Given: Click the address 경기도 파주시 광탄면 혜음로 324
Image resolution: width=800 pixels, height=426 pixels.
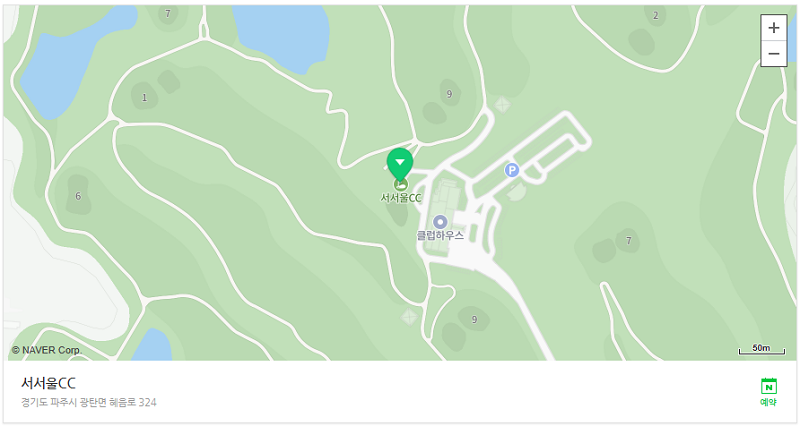Looking at the screenshot, I should (x=89, y=403).
